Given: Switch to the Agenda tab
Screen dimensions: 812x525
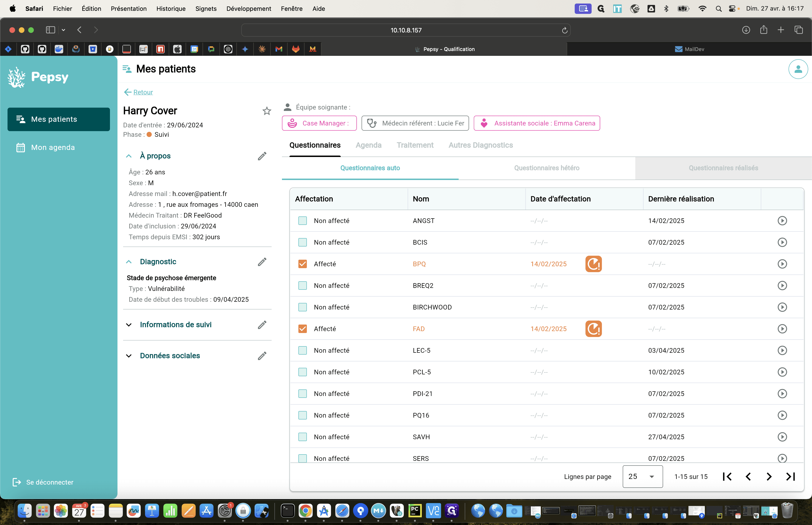Looking at the screenshot, I should (368, 145).
